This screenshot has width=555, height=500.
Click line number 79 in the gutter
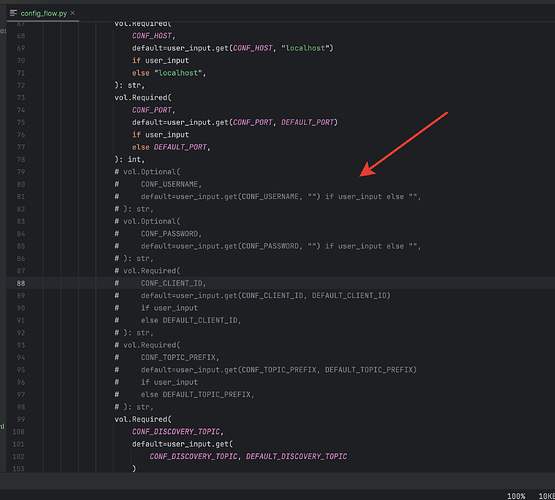pyautogui.click(x=21, y=172)
